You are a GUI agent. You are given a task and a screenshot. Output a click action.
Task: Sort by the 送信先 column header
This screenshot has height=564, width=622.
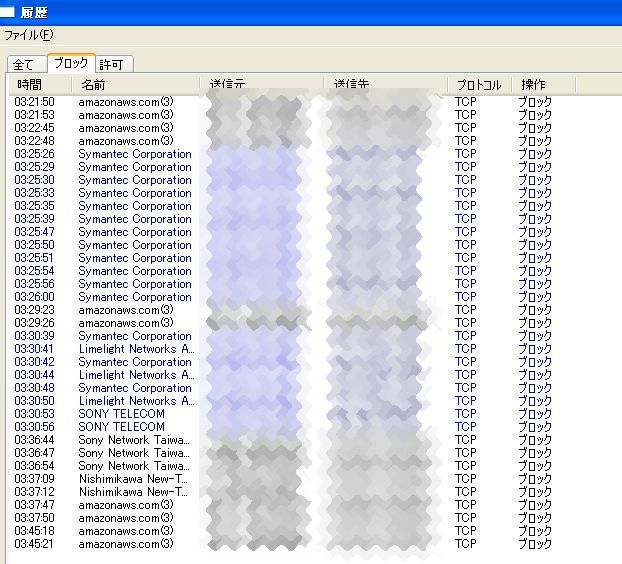click(x=386, y=84)
